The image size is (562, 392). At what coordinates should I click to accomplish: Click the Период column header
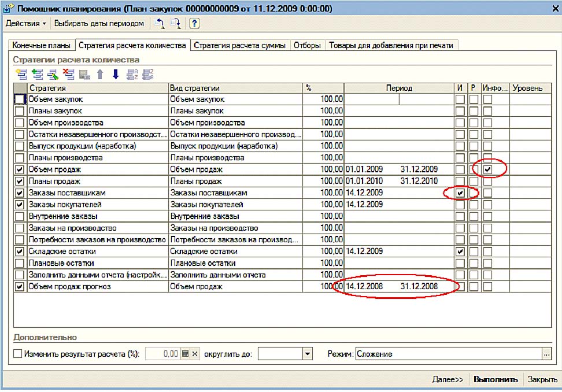(x=400, y=88)
